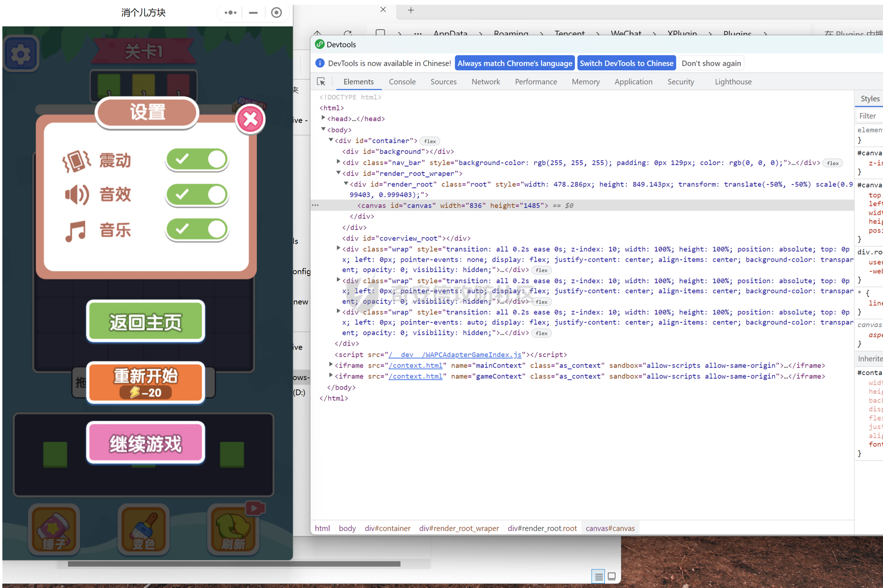
Task: Collapse the body element node
Action: tap(323, 129)
